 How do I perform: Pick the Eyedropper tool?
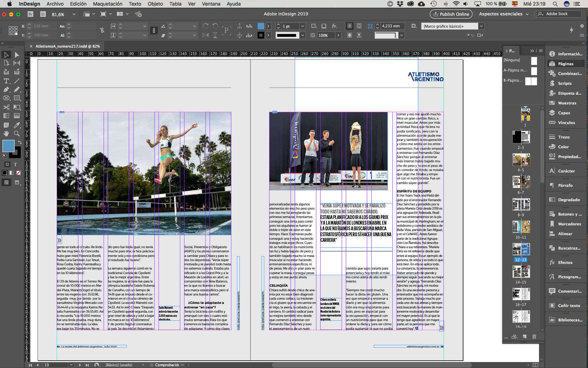(x=17, y=125)
